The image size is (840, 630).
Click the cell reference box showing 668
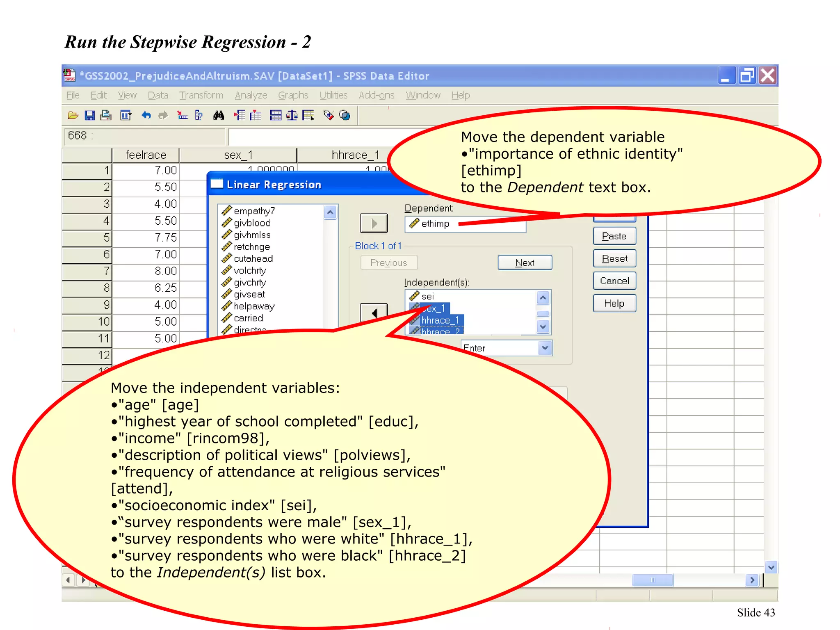tap(144, 136)
